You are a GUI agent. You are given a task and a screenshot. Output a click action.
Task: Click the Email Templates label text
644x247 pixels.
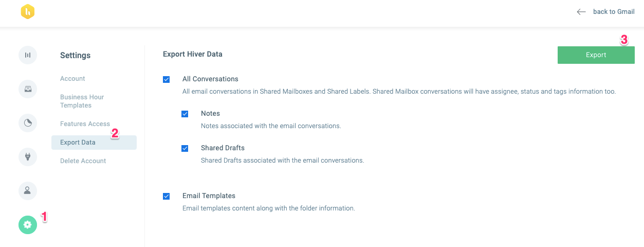209,196
